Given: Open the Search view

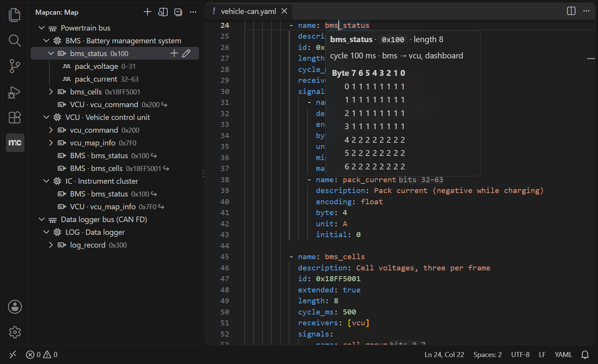Looking at the screenshot, I should [15, 41].
